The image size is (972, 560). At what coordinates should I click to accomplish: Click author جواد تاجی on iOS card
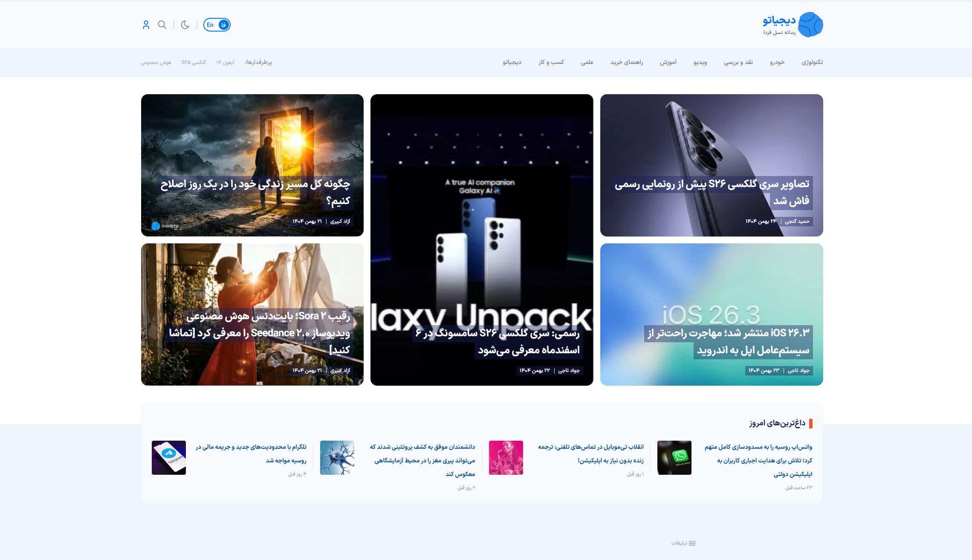pos(798,370)
